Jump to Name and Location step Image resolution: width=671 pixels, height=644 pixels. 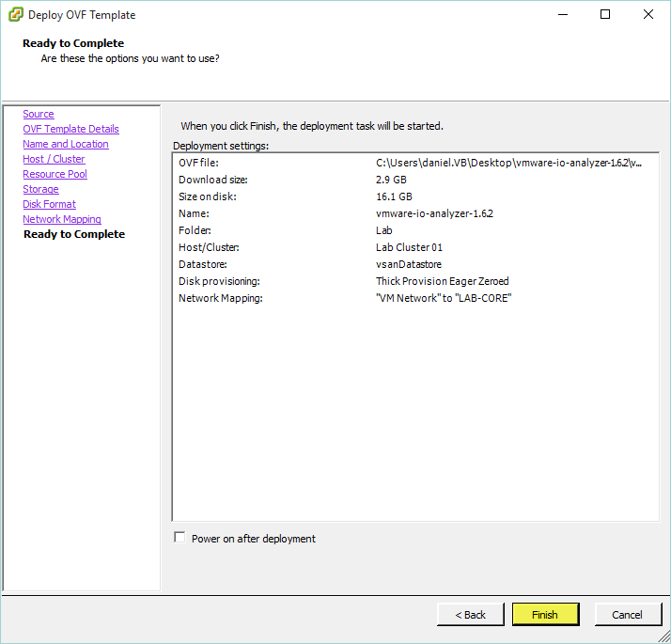point(66,144)
